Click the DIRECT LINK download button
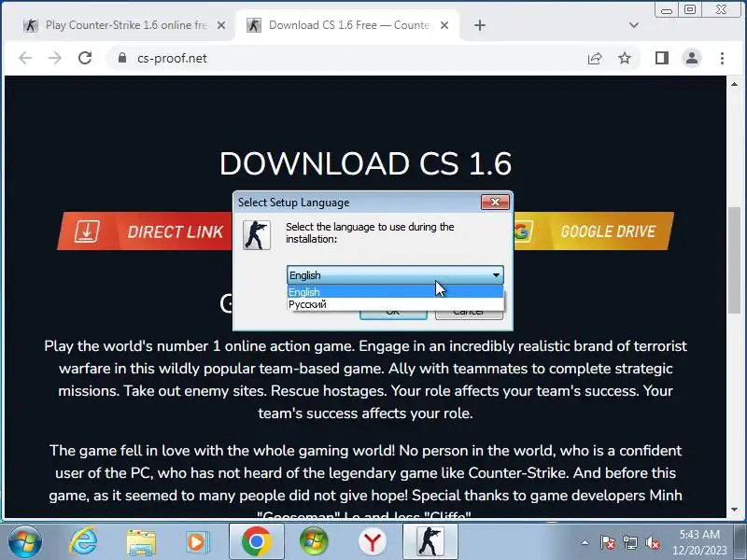 145,231
